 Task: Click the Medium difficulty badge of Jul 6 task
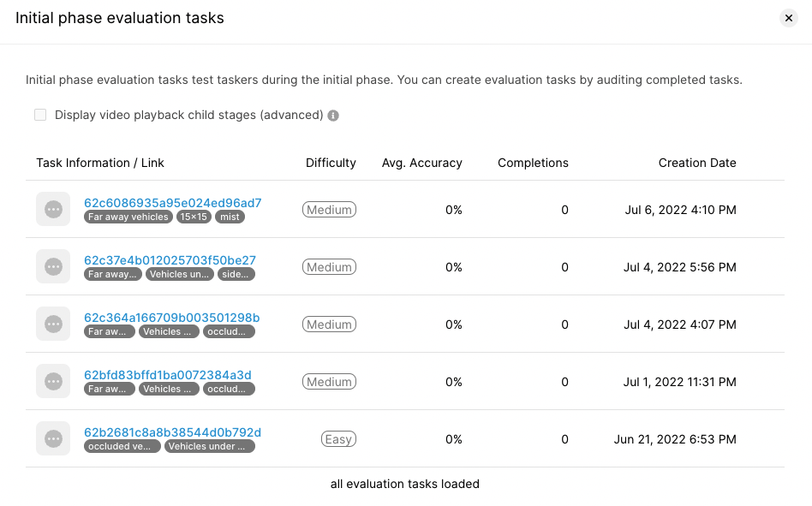[x=330, y=210]
